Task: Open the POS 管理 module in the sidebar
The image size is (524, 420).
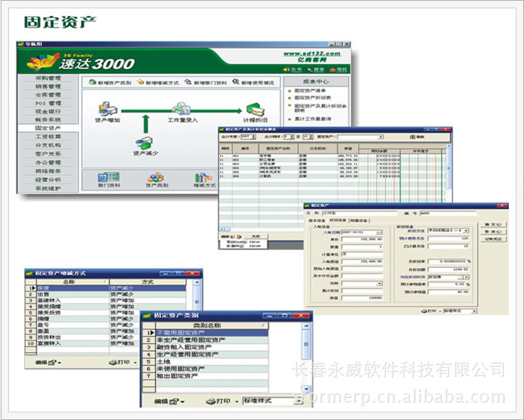Action: (x=48, y=103)
